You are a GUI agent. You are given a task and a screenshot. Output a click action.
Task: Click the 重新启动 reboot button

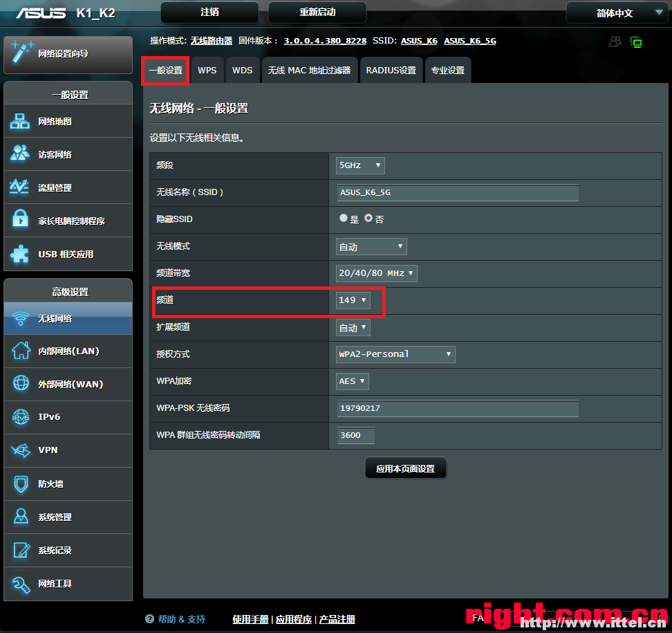(x=317, y=12)
